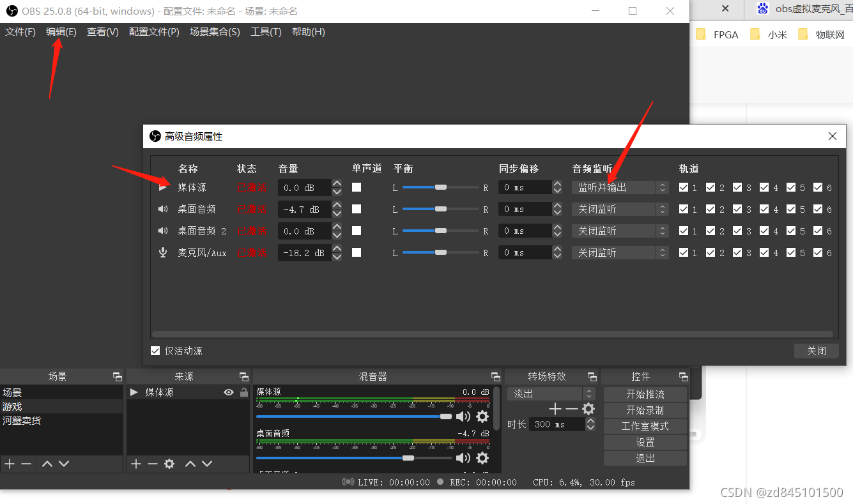Viewport: 853px width, 504px height.
Task: Open the 文件(F) menu
Action: tap(20, 32)
